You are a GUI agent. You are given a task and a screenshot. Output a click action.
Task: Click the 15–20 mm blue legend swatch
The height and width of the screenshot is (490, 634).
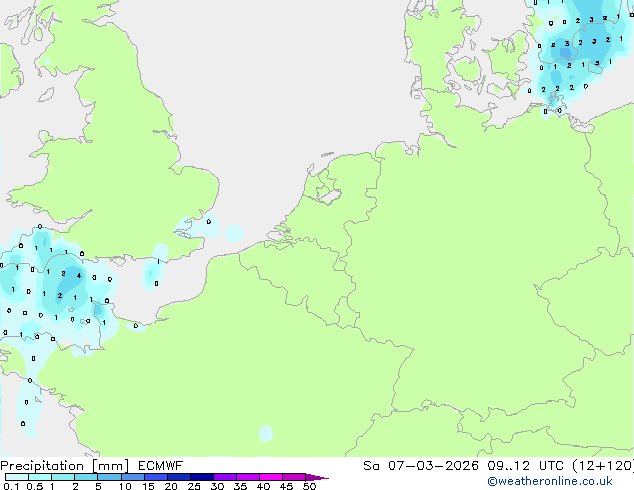click(x=155, y=477)
